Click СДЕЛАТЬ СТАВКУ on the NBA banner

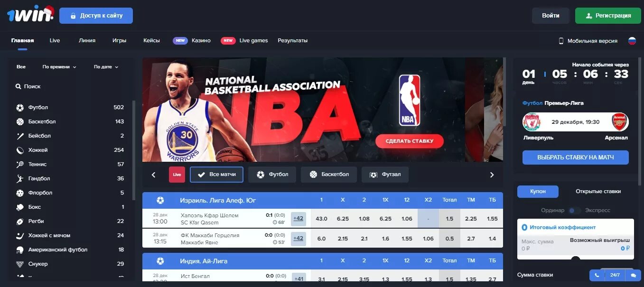coord(410,141)
